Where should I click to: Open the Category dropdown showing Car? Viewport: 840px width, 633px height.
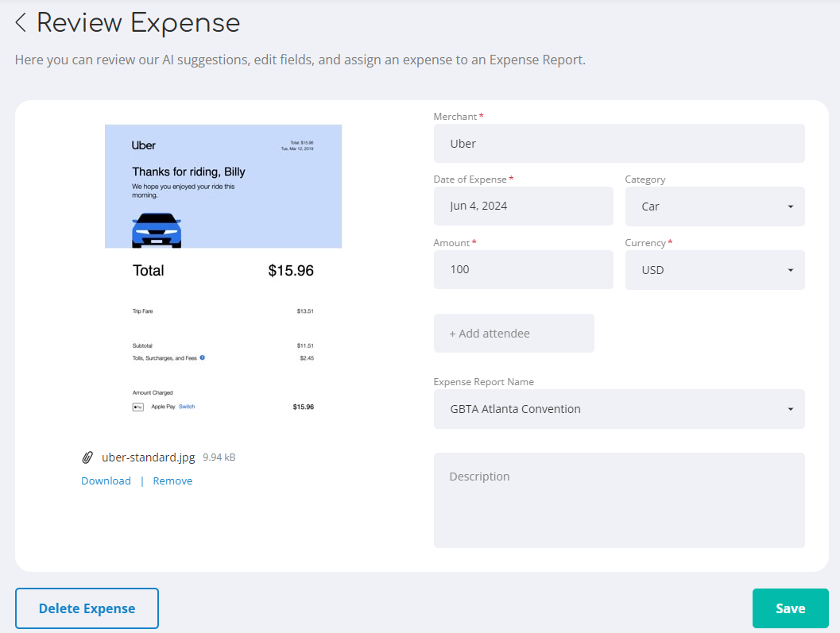tap(714, 206)
